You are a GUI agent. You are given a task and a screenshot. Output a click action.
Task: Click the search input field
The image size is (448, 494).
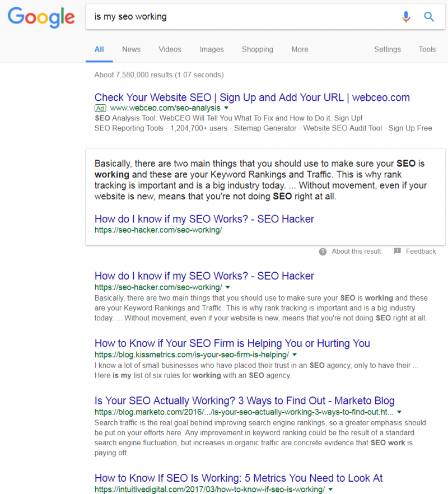pos(241,17)
